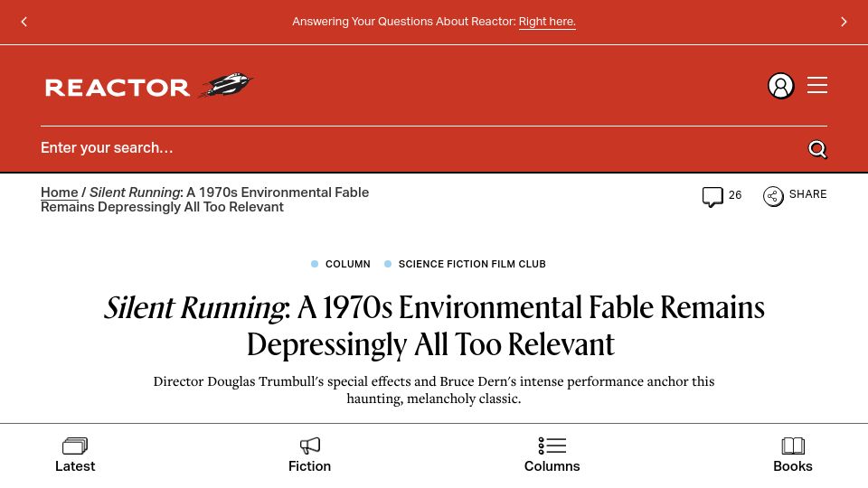
Task: Open the Fiction tab
Action: click(309, 455)
